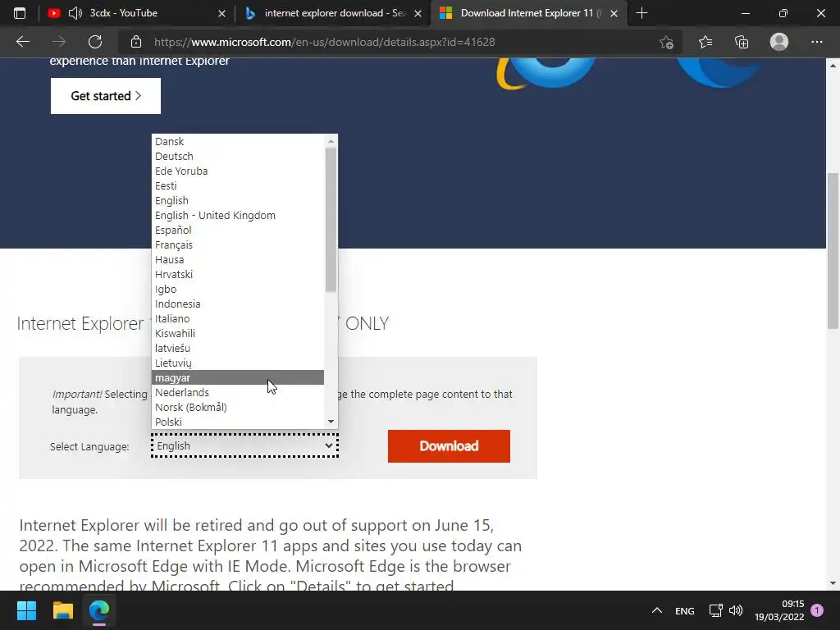Viewport: 840px width, 630px height.
Task: Select Igbo language option
Action: click(x=237, y=289)
